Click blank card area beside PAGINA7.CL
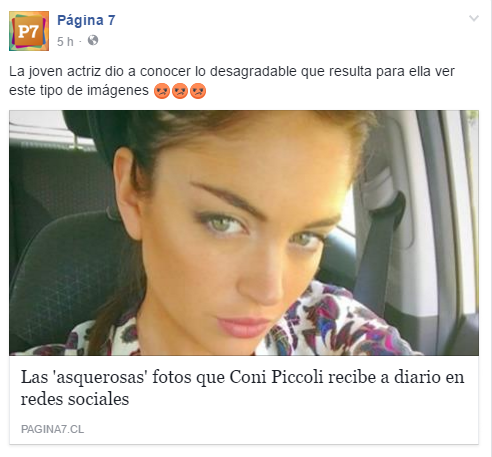Screen dimensions: 492x457 click(280, 429)
